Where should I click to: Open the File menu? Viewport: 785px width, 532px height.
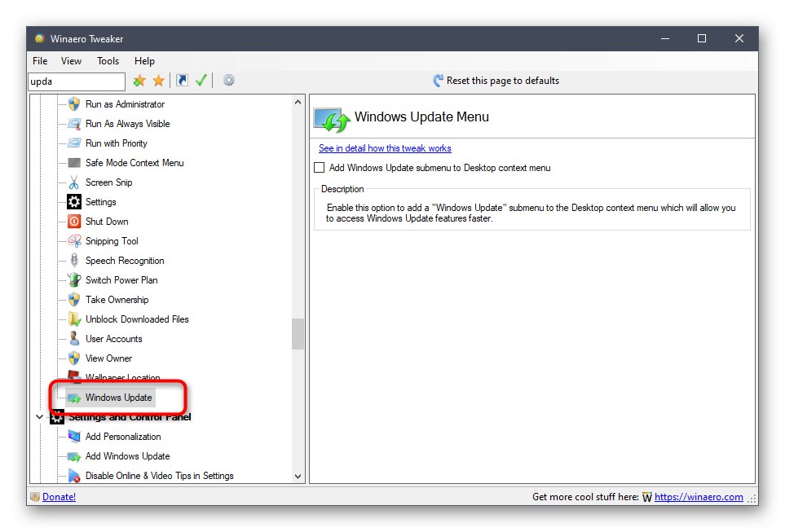[40, 61]
